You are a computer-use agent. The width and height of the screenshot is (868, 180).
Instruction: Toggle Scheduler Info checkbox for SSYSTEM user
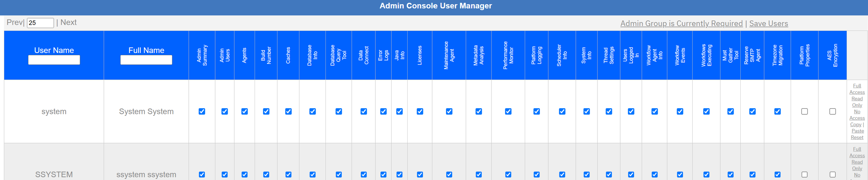(x=562, y=175)
